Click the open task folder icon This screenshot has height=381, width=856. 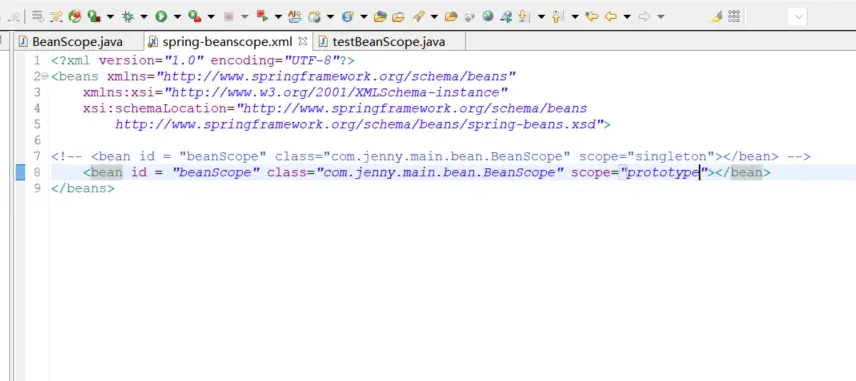click(398, 17)
